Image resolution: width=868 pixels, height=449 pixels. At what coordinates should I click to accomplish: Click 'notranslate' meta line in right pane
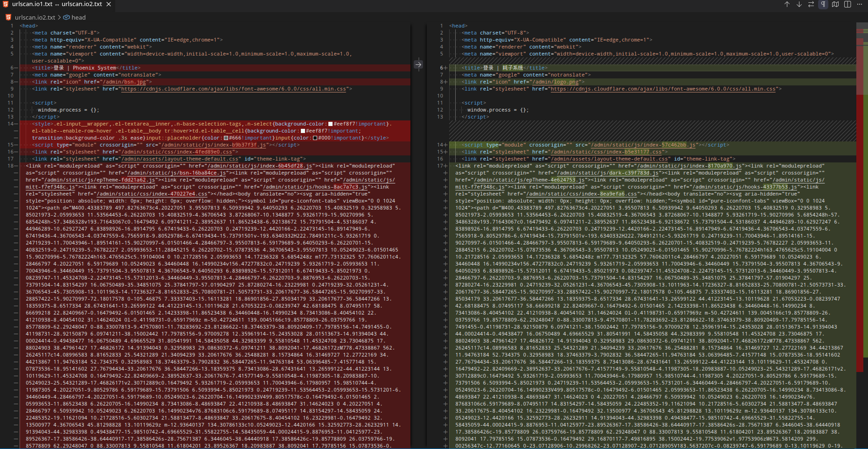[x=526, y=75]
